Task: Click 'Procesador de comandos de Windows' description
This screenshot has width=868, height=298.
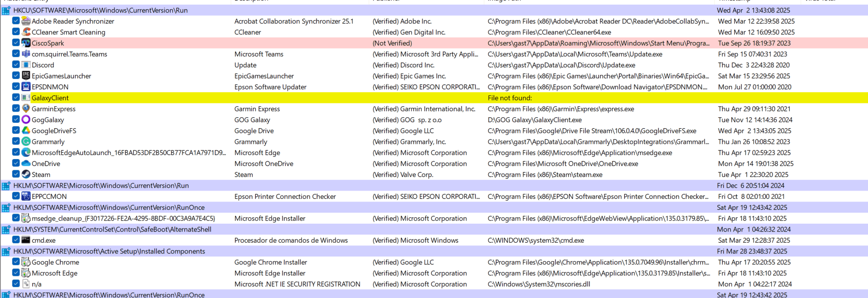Action: click(291, 240)
